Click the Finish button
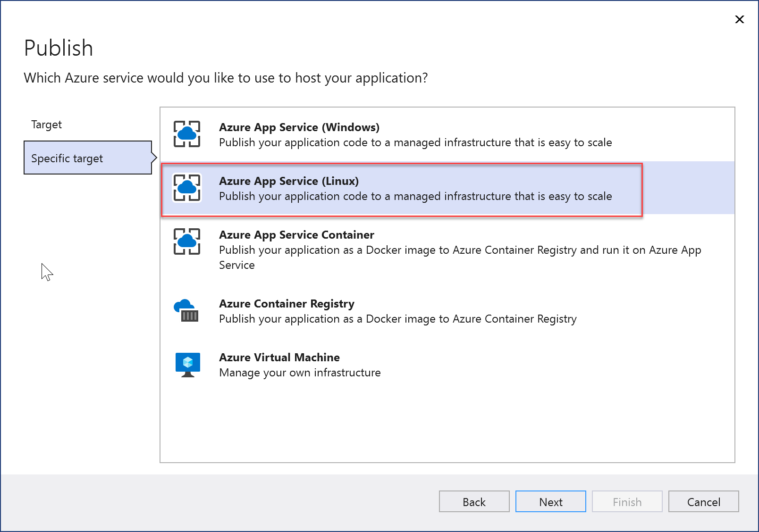Image resolution: width=759 pixels, height=532 pixels. point(627,501)
